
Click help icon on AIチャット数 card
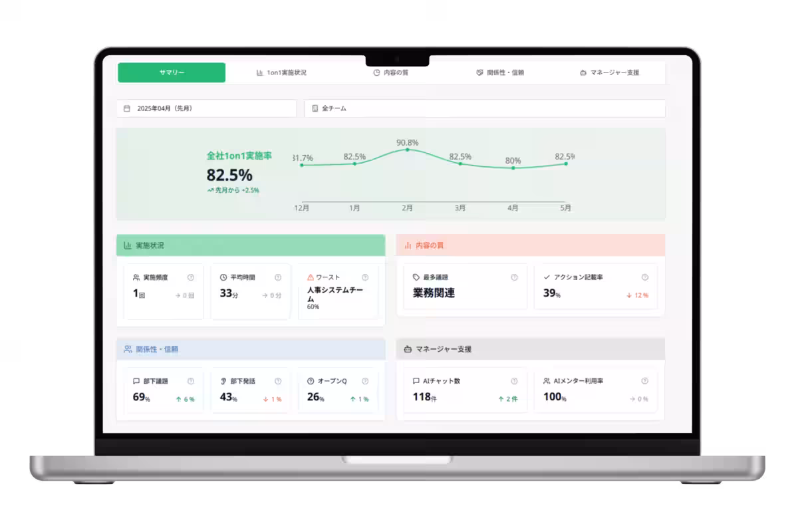tap(514, 381)
